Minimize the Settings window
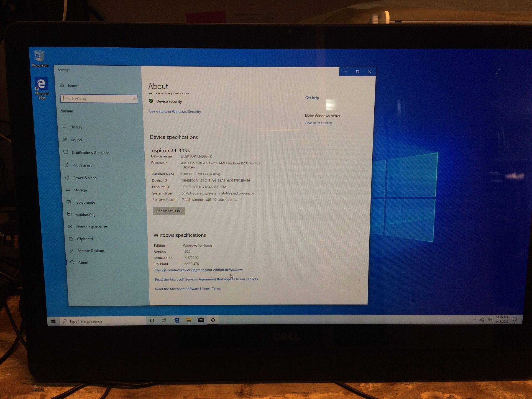This screenshot has height=399, width=532. [345, 72]
